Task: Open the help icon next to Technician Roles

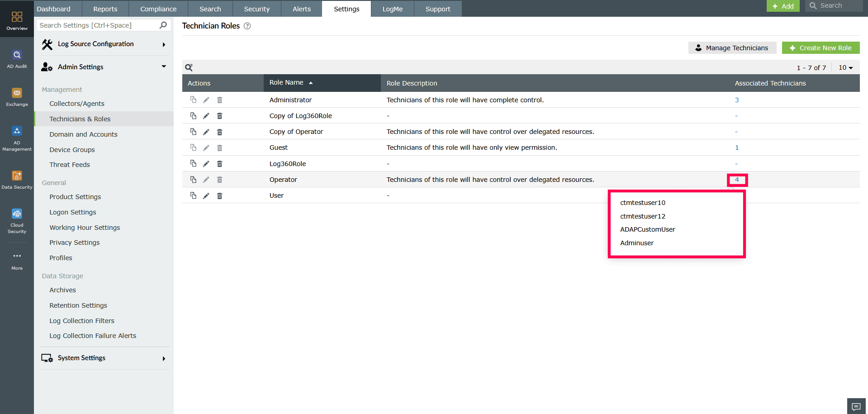Action: pyautogui.click(x=247, y=26)
